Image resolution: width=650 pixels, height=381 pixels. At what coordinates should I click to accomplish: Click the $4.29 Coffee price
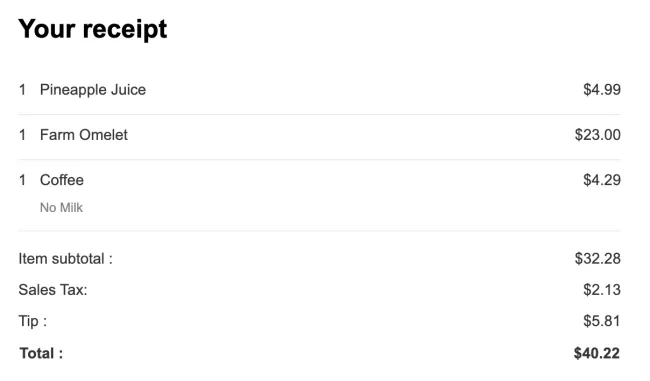(601, 180)
